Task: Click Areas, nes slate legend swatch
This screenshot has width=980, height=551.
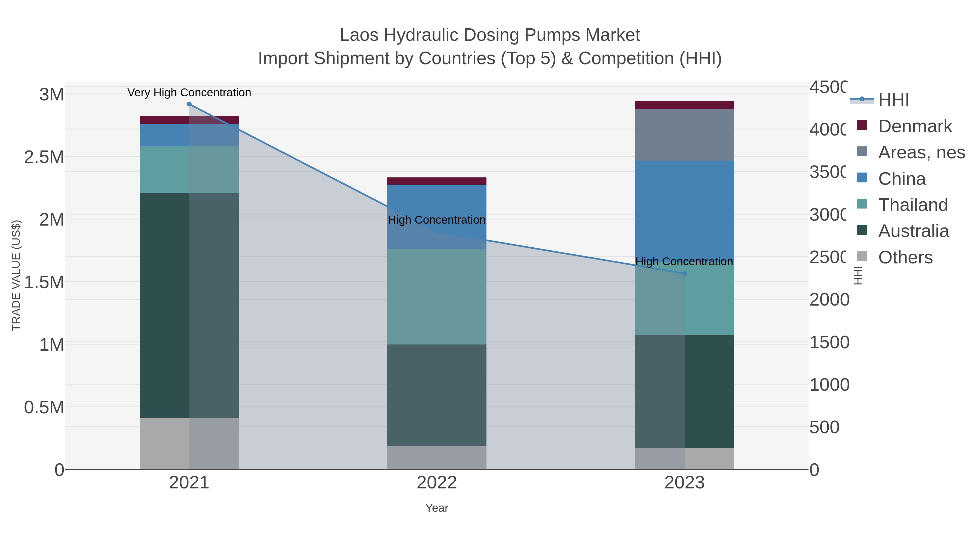Action: pos(862,151)
